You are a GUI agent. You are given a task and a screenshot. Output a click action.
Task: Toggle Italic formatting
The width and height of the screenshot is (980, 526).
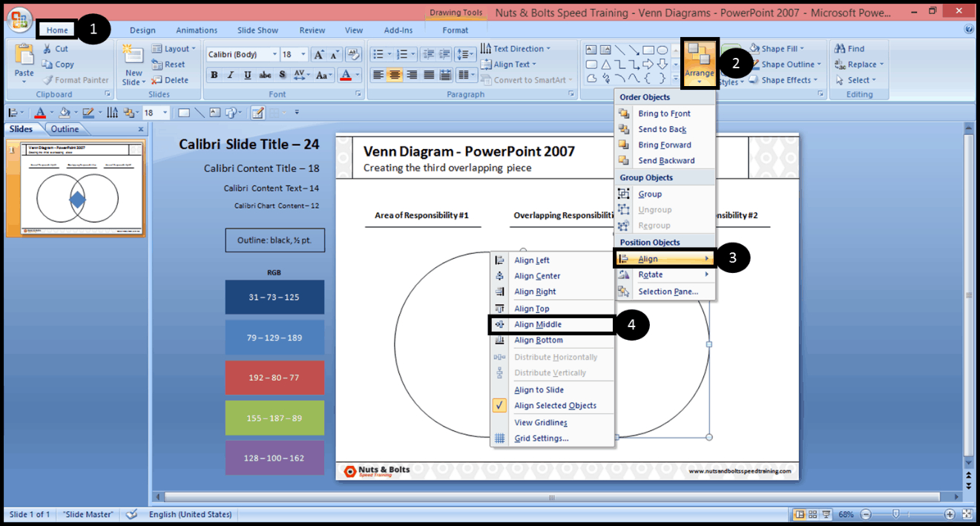[231, 75]
